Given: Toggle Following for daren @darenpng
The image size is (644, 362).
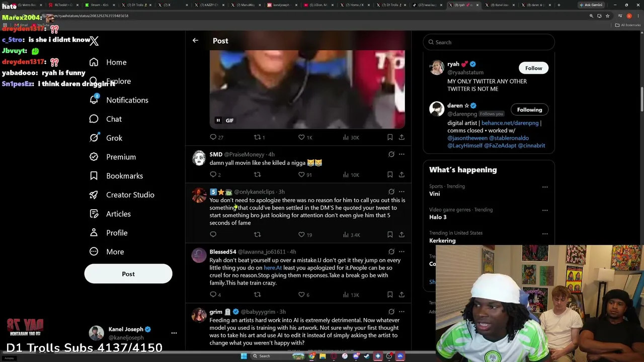Looking at the screenshot, I should point(529,110).
